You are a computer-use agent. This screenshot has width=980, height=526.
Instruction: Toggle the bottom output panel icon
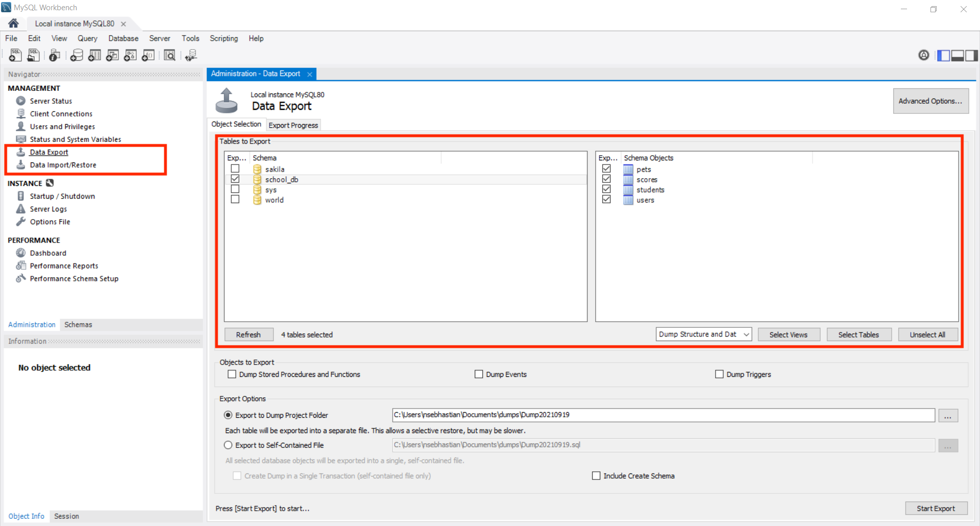tap(958, 55)
